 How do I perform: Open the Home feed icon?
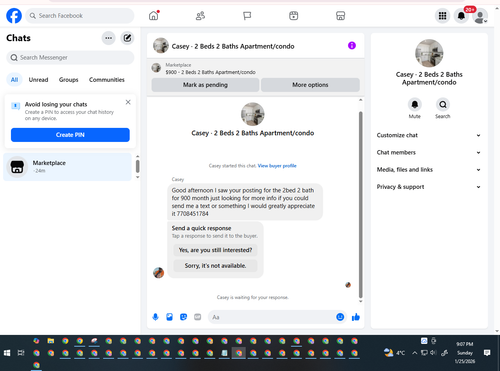[x=154, y=16]
